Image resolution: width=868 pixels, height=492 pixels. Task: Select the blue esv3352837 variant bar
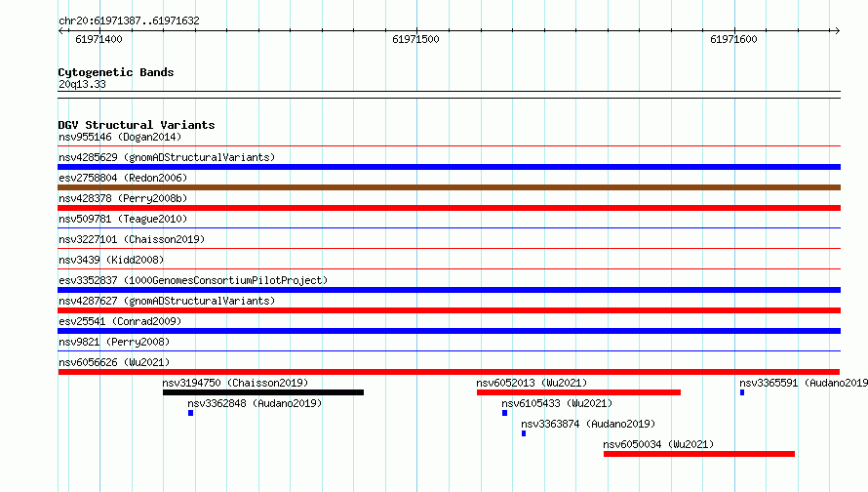449,290
